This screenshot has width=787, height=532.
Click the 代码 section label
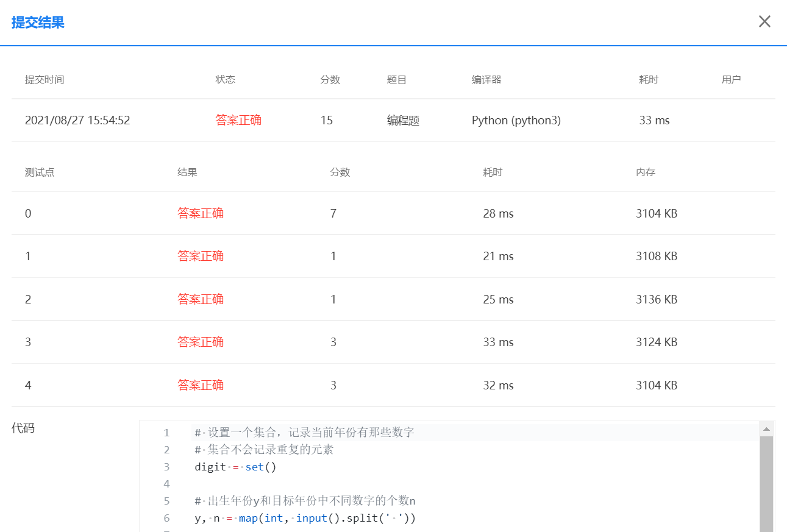click(23, 428)
